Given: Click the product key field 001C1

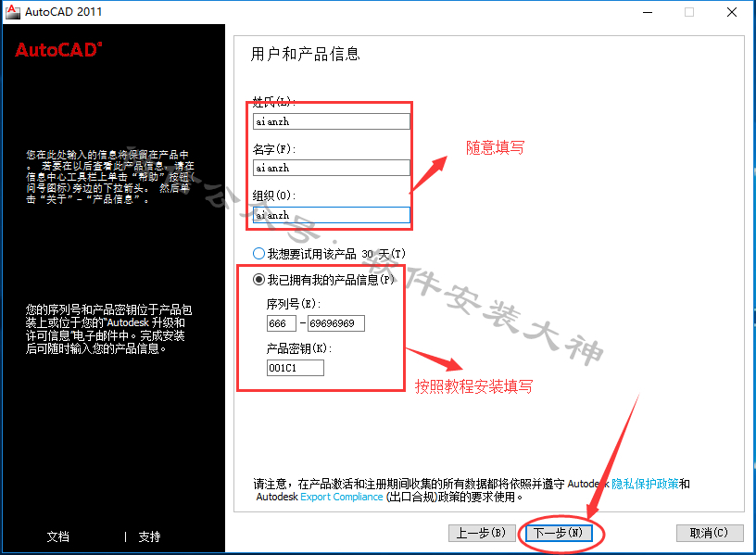Looking at the screenshot, I should click(295, 368).
